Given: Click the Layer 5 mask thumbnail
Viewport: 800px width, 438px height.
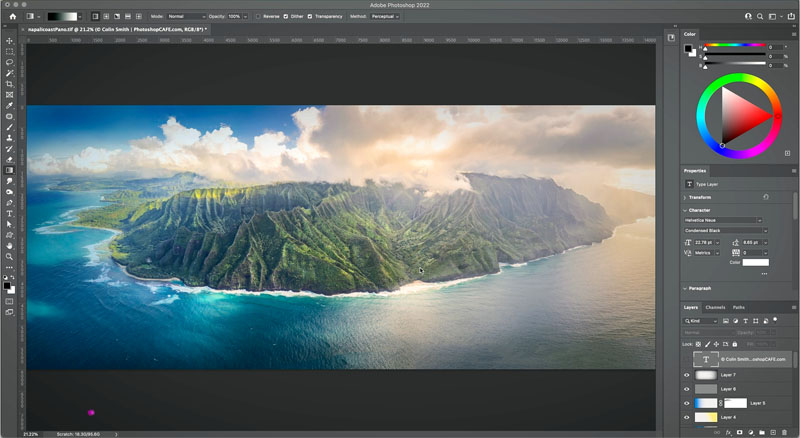Looking at the screenshot, I should (735, 403).
